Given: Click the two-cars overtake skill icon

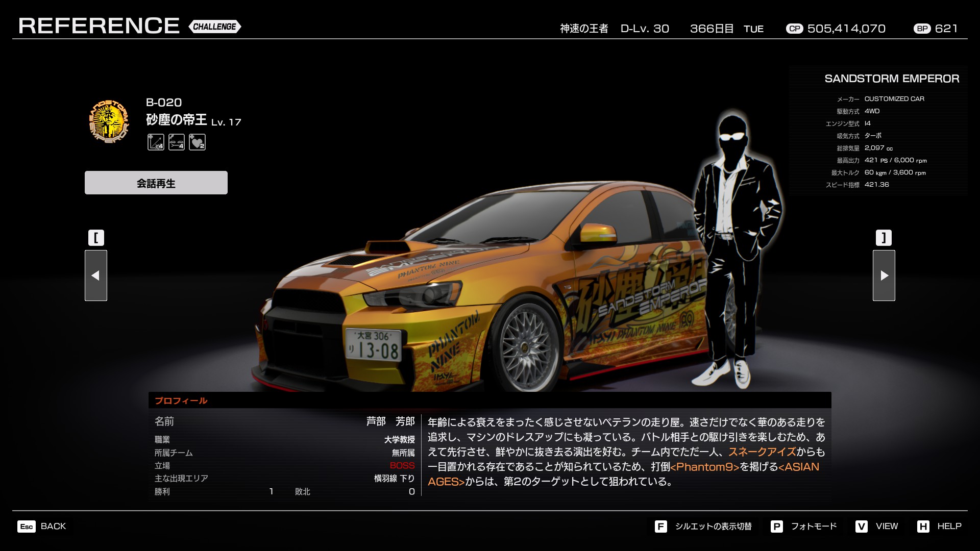Looking at the screenshot, I should coord(177,142).
